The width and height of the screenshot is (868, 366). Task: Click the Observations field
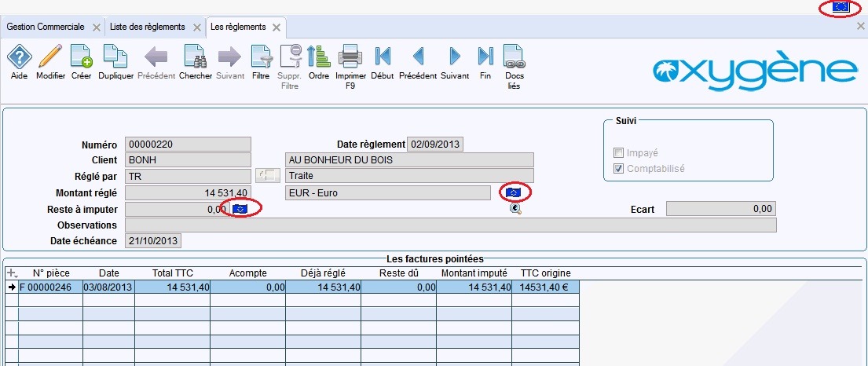tap(451, 225)
